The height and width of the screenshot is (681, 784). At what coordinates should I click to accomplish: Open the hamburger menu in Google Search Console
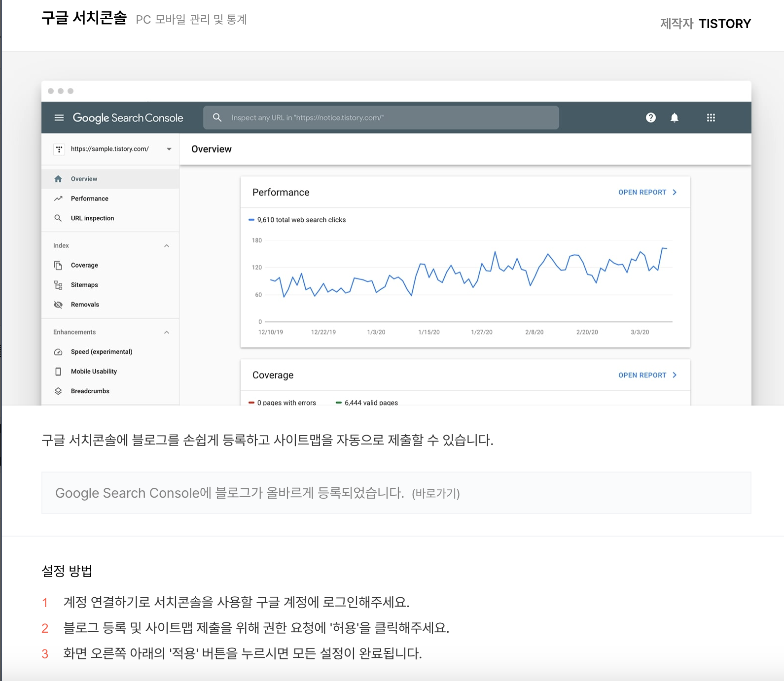click(59, 118)
